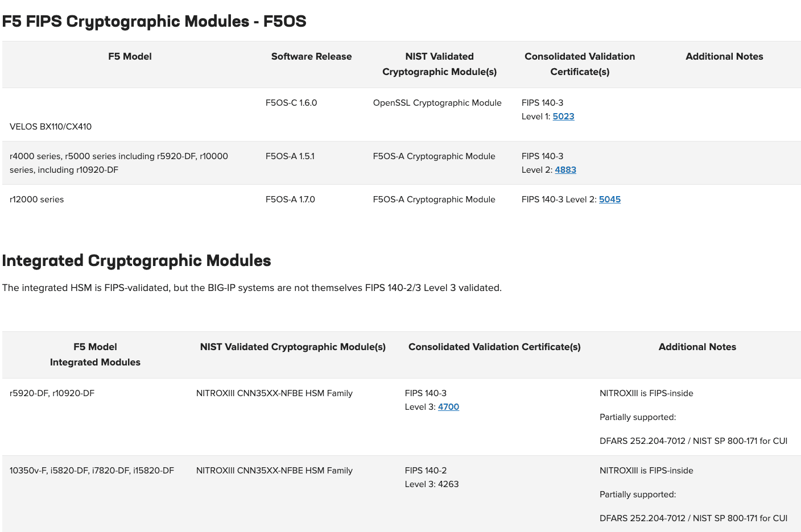Click the F5 Model column header
This screenshot has height=532, width=801.
click(x=130, y=56)
